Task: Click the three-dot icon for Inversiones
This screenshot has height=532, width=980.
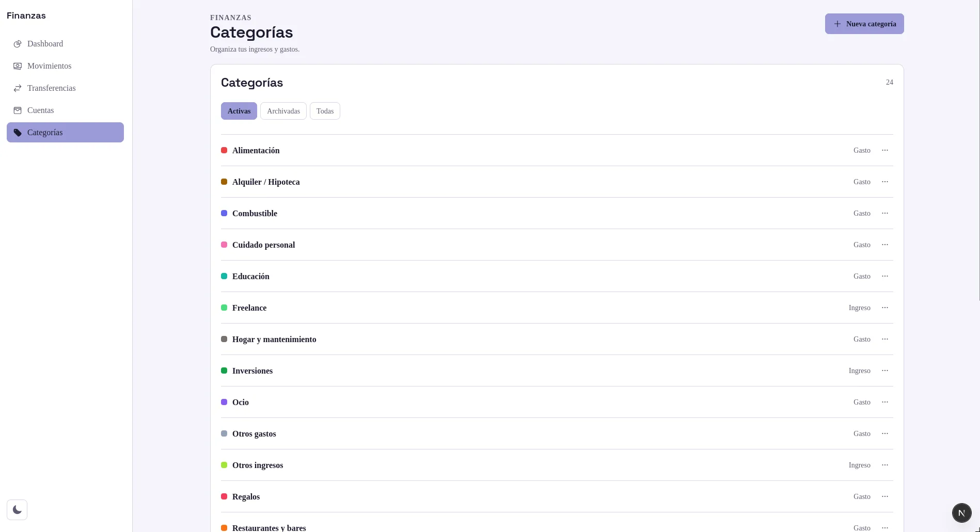Action: 885,370
